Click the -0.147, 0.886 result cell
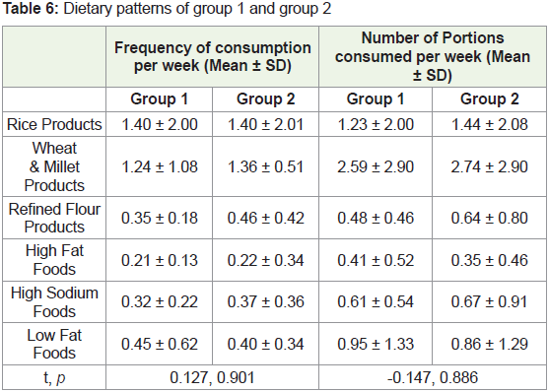549x392 pixels. coord(433,377)
